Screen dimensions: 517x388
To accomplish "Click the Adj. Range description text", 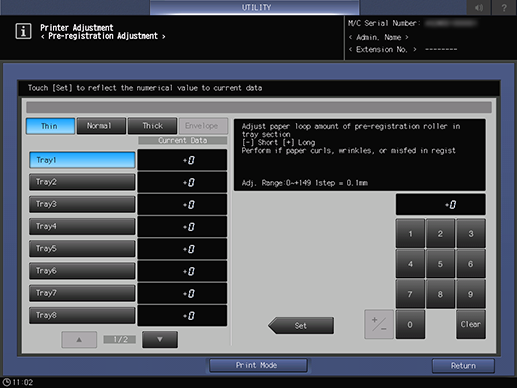I will pyautogui.click(x=305, y=183).
